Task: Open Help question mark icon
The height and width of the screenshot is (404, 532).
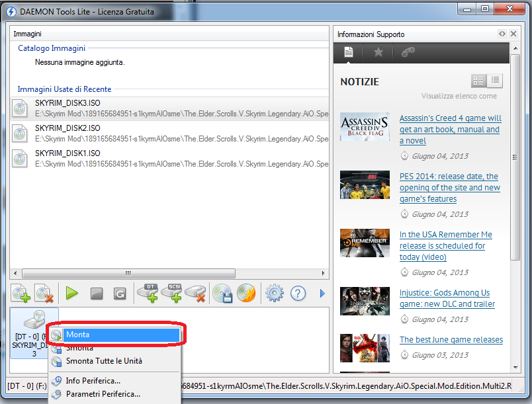Action: coord(298,293)
